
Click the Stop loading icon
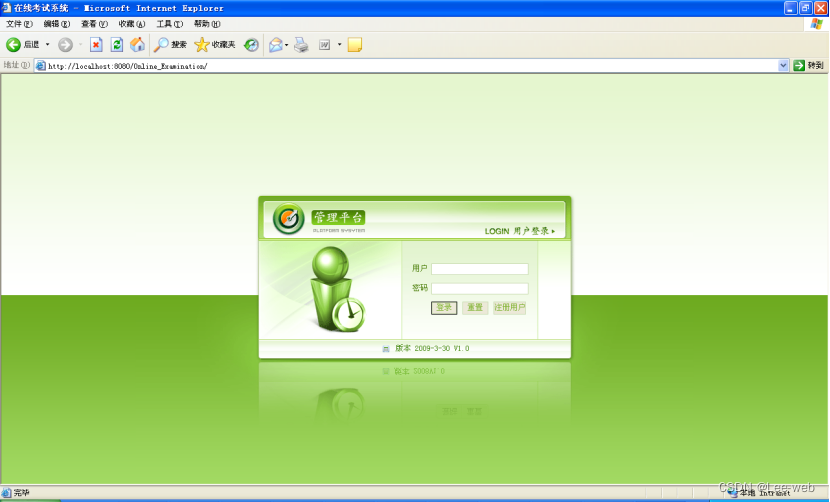click(x=96, y=45)
